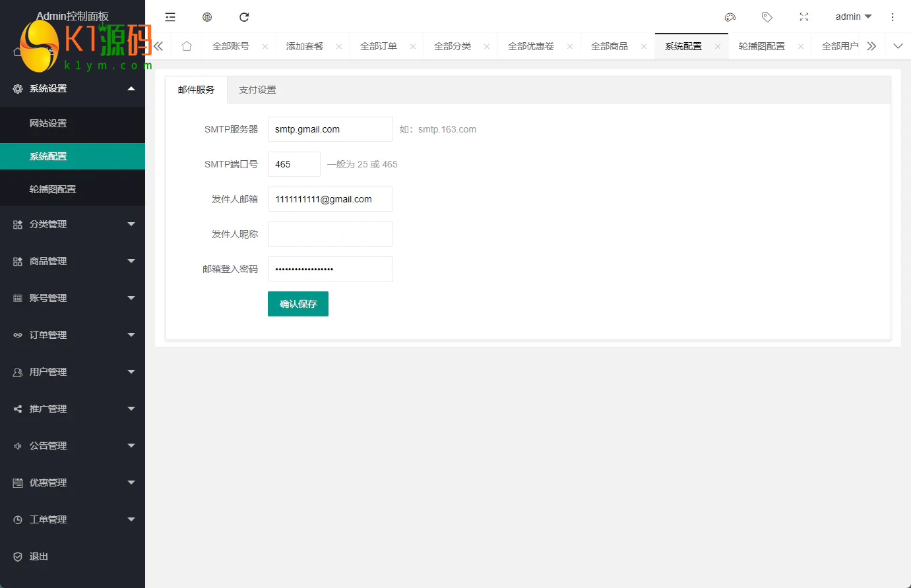Image resolution: width=911 pixels, height=588 pixels.
Task: Expand the 分类管理 sidebar menu
Action: (x=73, y=224)
